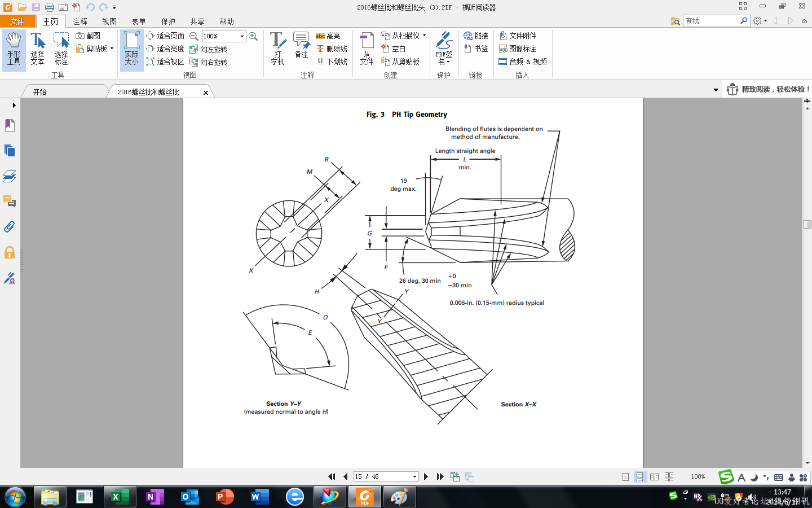Open the zoom level 100% dropdown
The image size is (812, 508).
[242, 36]
